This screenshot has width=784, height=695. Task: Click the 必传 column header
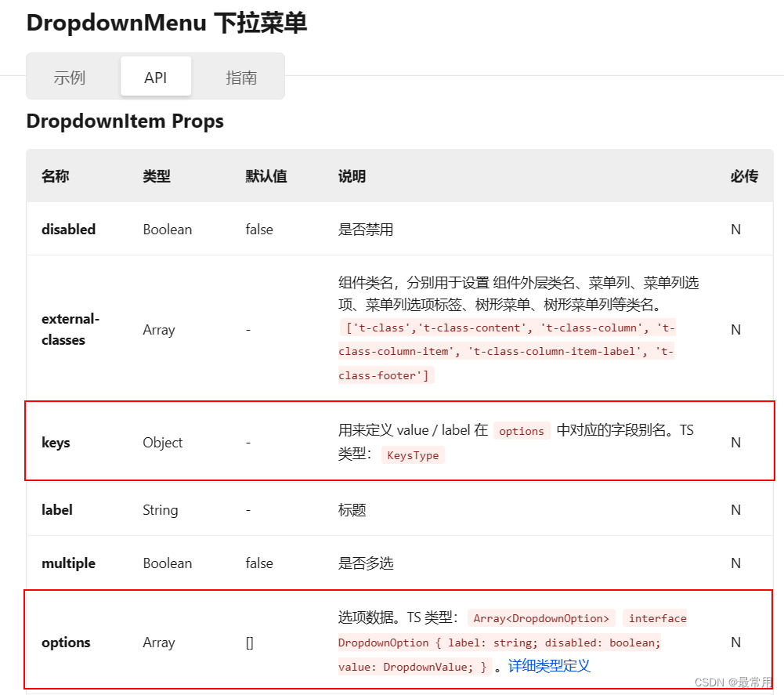pyautogui.click(x=743, y=176)
